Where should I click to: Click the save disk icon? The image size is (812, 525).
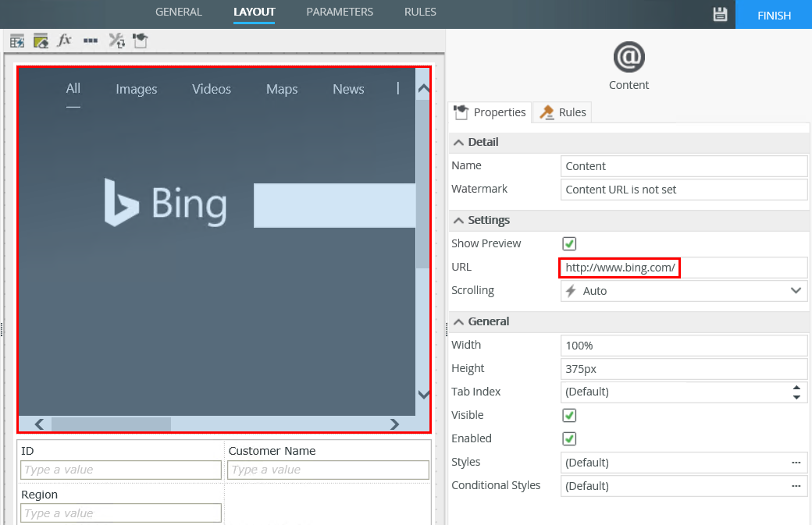click(720, 15)
